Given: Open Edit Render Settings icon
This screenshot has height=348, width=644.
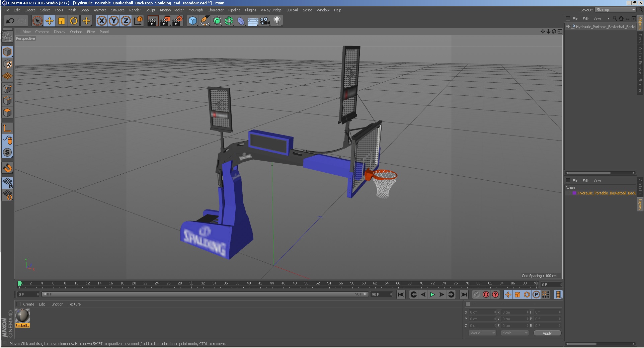Looking at the screenshot, I should click(x=177, y=21).
